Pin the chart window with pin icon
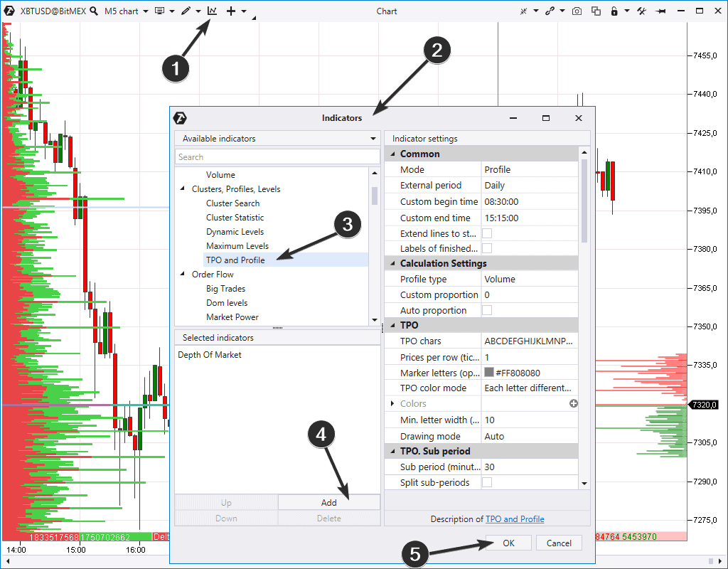The width and height of the screenshot is (728, 569). (660, 11)
